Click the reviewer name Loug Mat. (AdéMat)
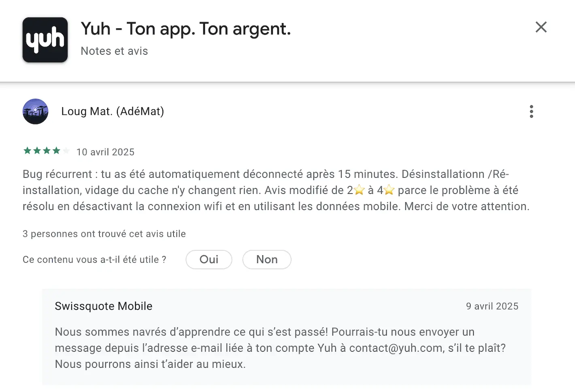Screen dimensions: 575x392 (x=113, y=111)
